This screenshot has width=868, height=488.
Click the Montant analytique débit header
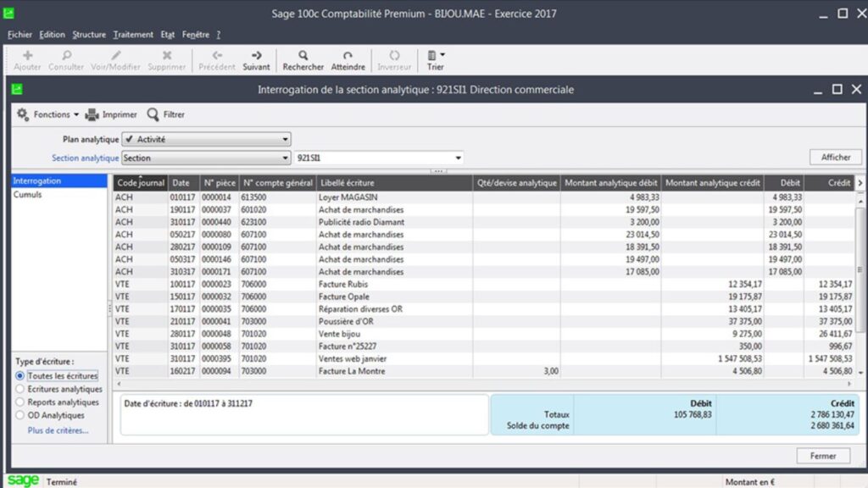point(610,183)
